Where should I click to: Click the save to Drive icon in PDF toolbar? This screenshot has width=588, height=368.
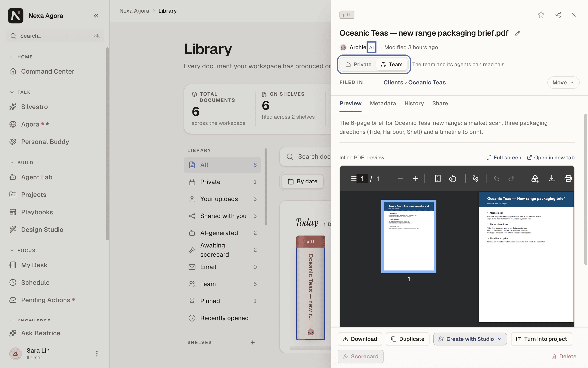tap(535, 179)
